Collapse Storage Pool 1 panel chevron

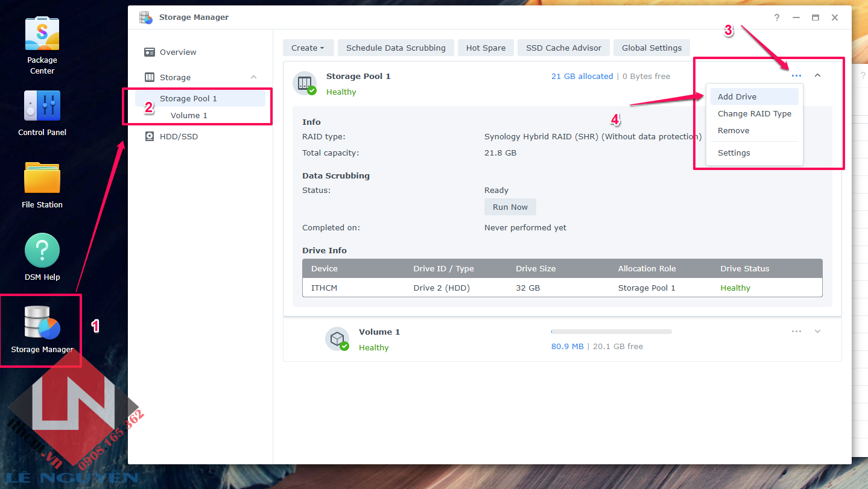pos(818,76)
